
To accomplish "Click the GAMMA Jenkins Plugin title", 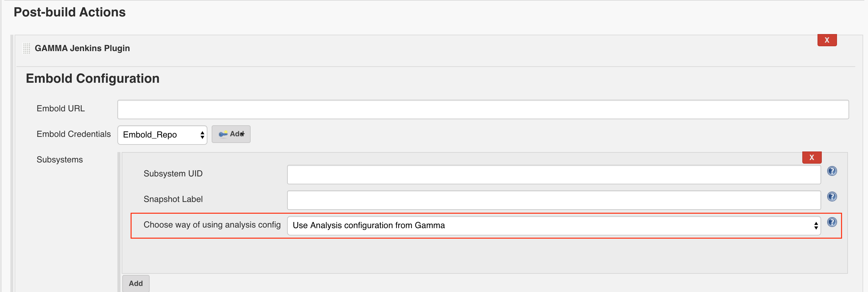I will (x=82, y=48).
